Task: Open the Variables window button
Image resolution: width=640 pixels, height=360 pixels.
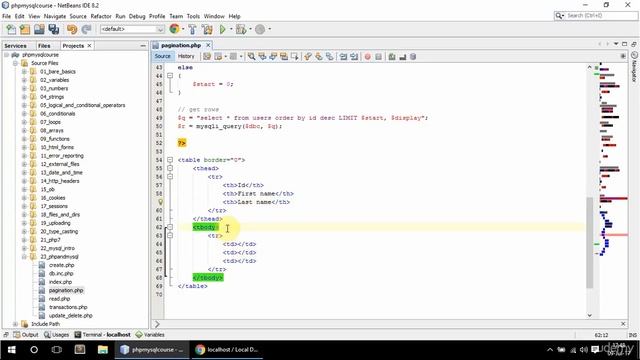Action: click(150, 335)
